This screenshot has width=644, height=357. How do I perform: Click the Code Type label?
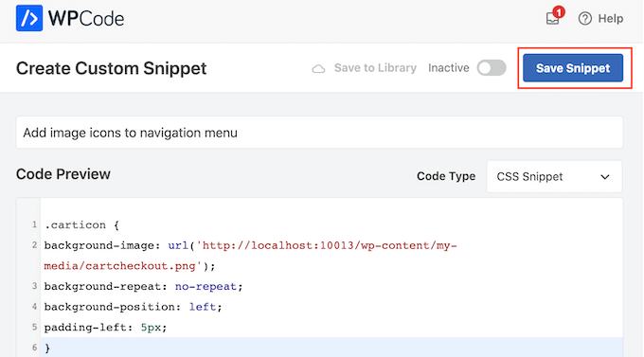click(x=446, y=176)
